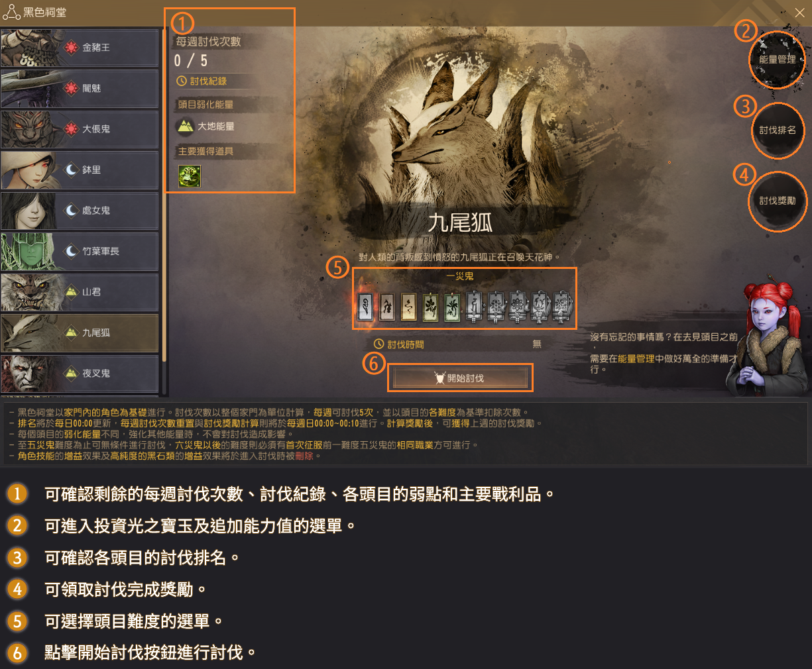Click the boss list scrollbar
The width and height of the screenshot is (812, 669).
[164, 195]
